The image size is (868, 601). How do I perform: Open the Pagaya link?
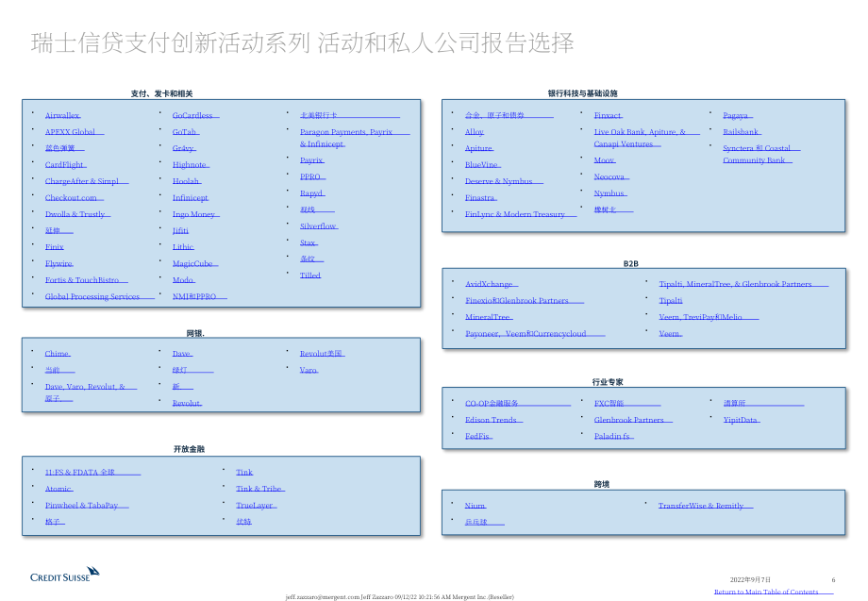point(738,115)
